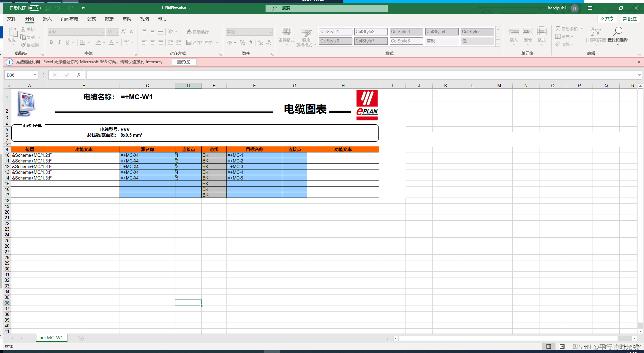Click the Redo arrow icon
The height and width of the screenshot is (353, 644).
coord(70,8)
